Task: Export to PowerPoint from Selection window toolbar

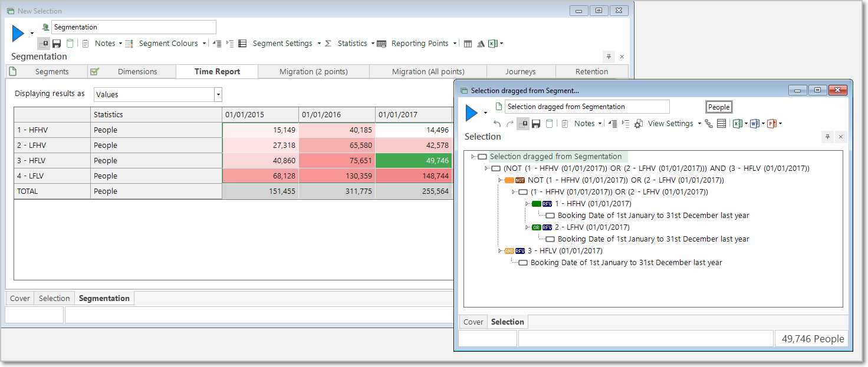Action: coord(771,124)
